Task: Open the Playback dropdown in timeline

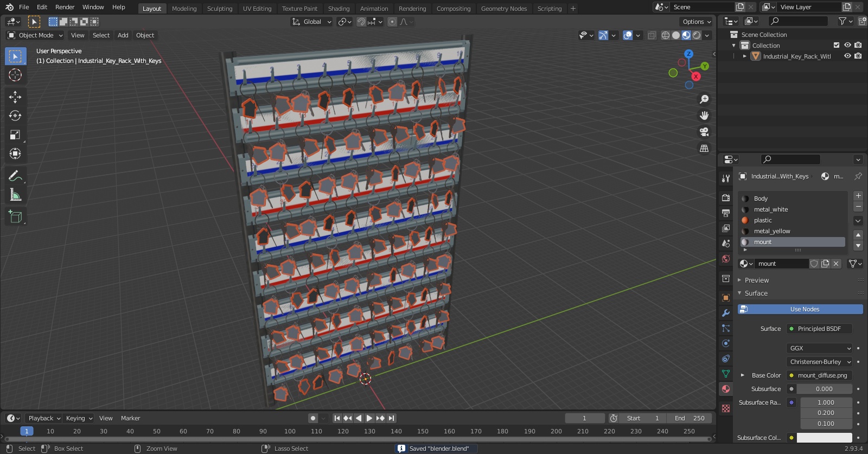Action: pos(44,418)
